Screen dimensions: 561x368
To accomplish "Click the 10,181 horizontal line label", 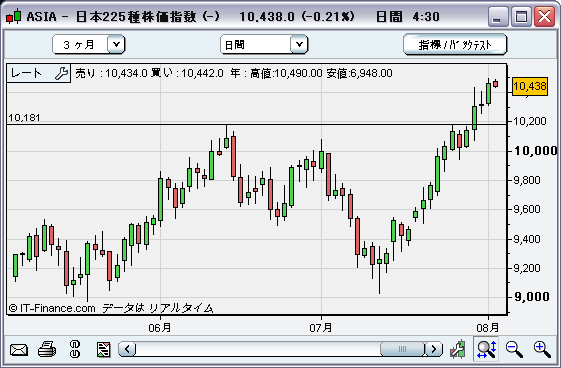I will click(x=24, y=118).
